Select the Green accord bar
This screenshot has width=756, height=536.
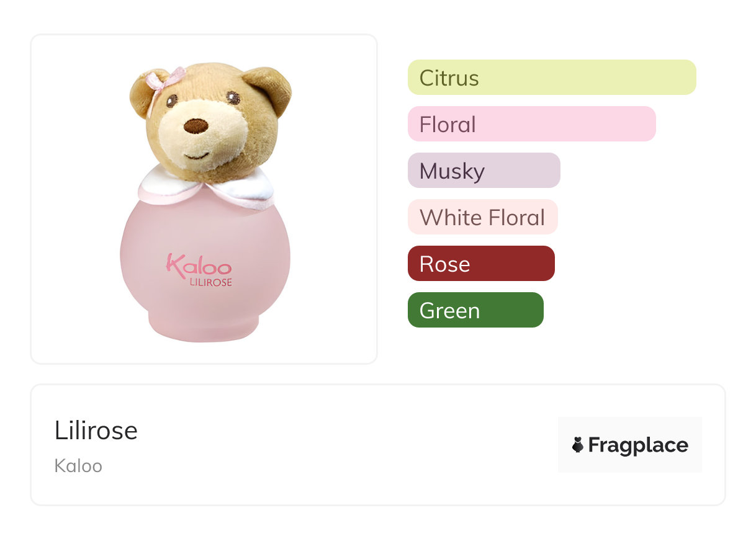[x=475, y=310]
